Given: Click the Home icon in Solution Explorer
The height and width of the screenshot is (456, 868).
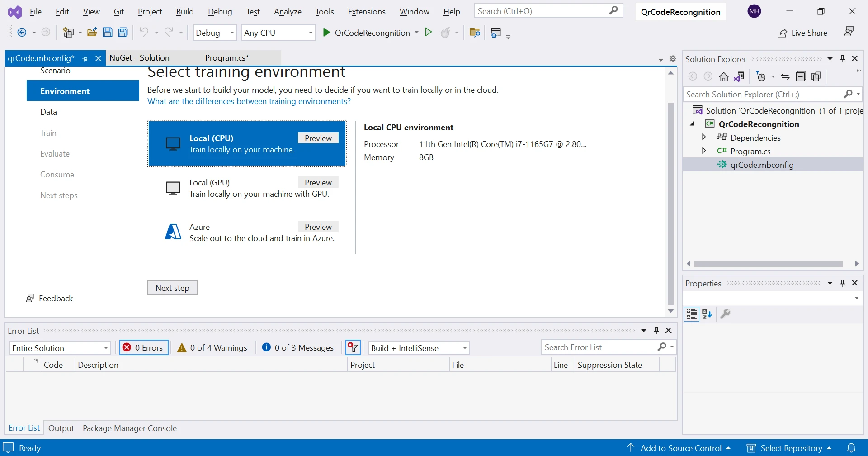Looking at the screenshot, I should click(724, 77).
